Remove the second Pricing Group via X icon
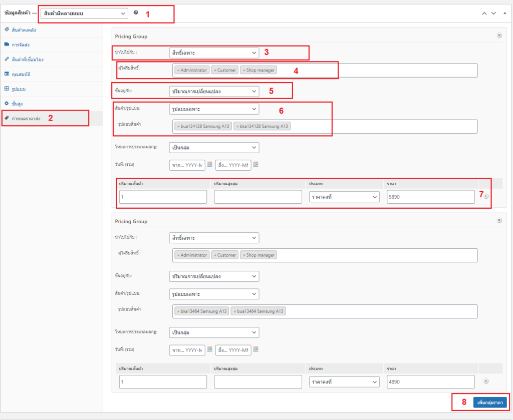Viewport: 513px width, 420px height. (499, 220)
